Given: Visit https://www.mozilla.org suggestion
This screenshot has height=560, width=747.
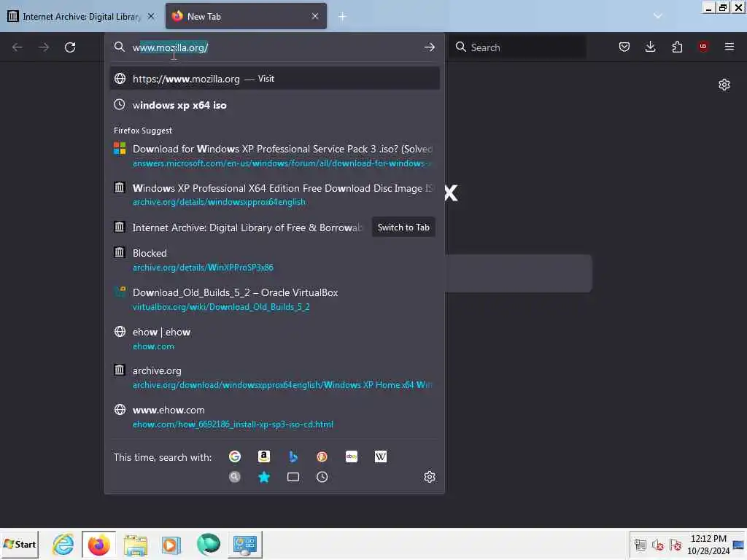Looking at the screenshot, I should tap(274, 79).
